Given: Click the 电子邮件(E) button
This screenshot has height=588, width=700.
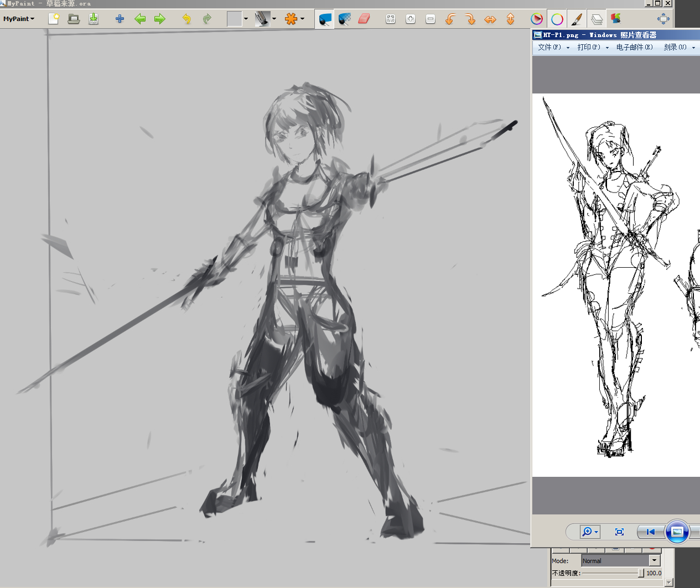Looking at the screenshot, I should 634,48.
